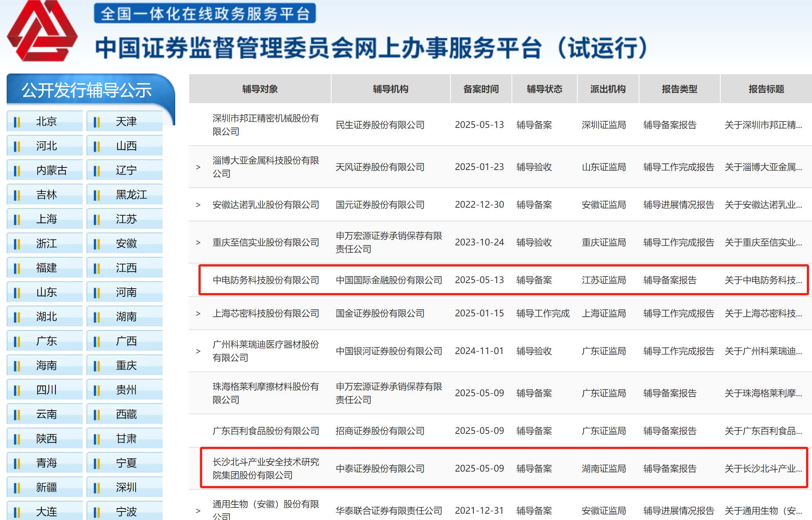Screen dimensions: 812x520
Task: Go to the 四川 region entry
Action: tap(45, 390)
